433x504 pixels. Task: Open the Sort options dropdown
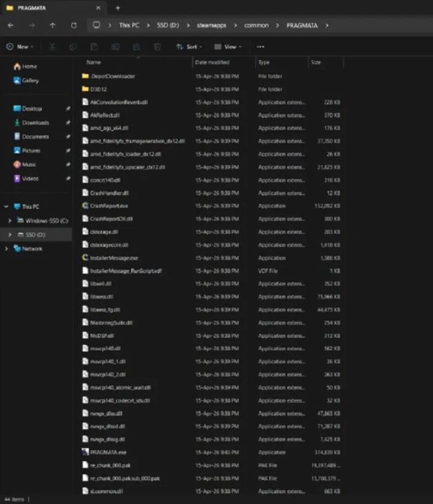189,47
